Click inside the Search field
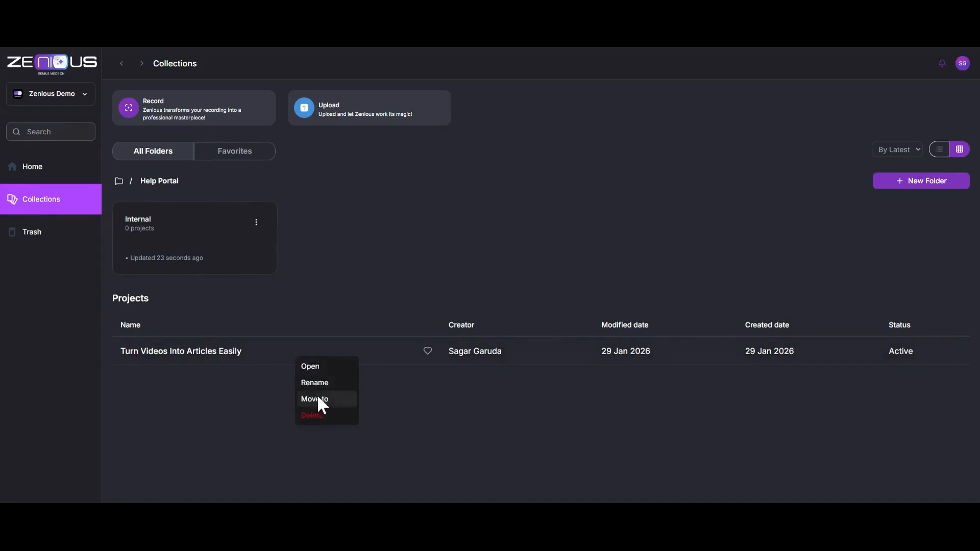 [x=50, y=132]
